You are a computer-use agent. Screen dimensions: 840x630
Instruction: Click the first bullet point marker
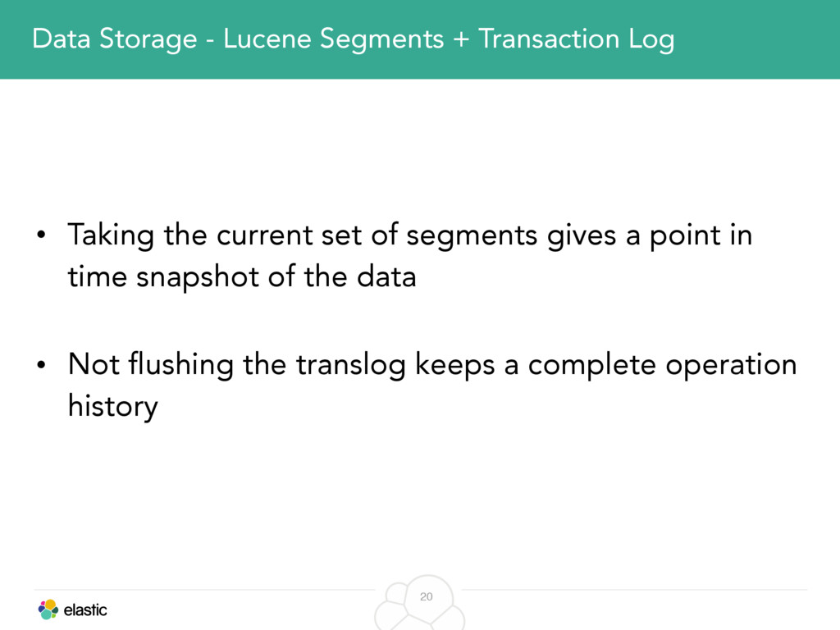[x=41, y=235]
